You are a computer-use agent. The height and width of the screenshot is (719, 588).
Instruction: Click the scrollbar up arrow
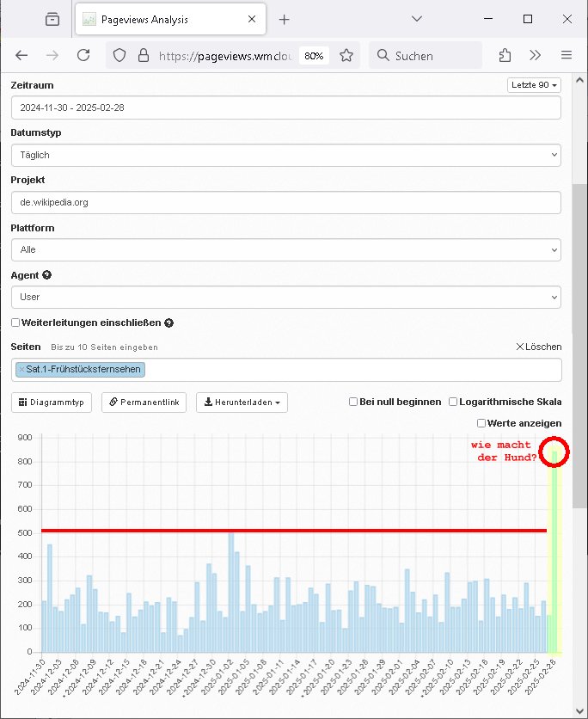pos(579,80)
